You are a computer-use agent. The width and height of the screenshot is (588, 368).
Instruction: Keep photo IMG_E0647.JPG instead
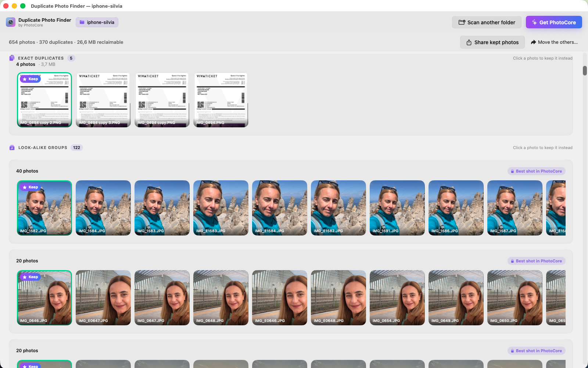(103, 298)
